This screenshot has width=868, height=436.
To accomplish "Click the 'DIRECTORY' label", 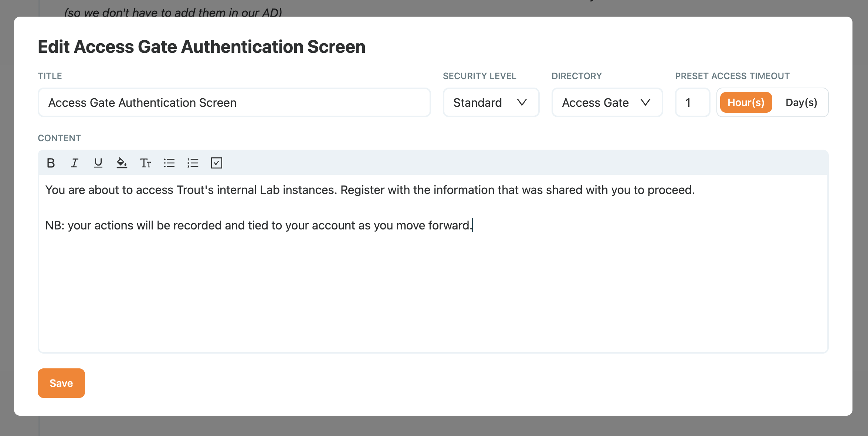I will [x=577, y=76].
